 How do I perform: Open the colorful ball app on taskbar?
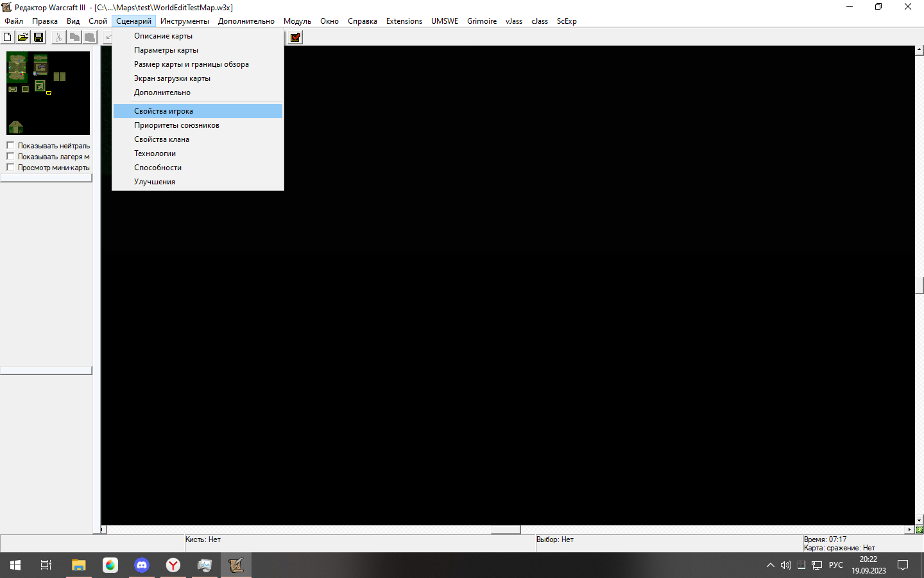(110, 565)
